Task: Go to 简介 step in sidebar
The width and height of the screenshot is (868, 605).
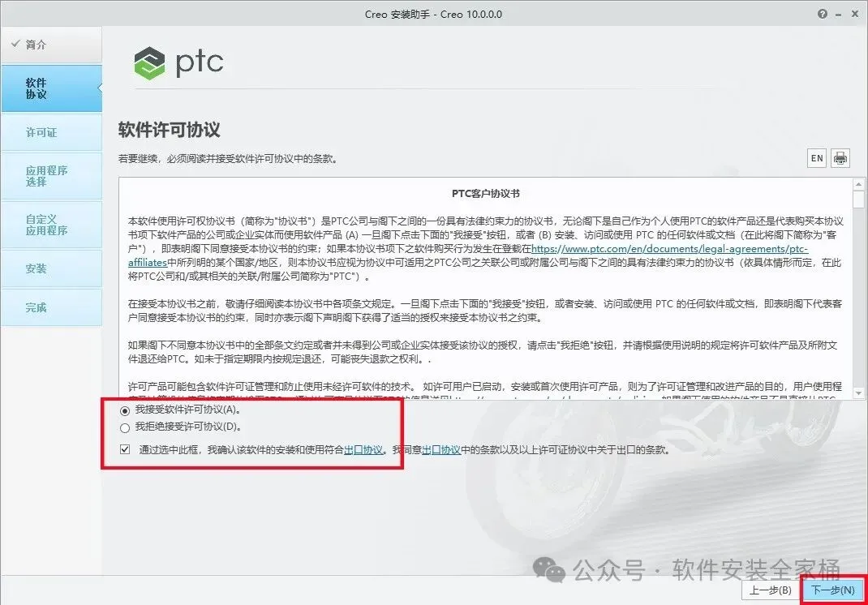Action: tap(51, 45)
